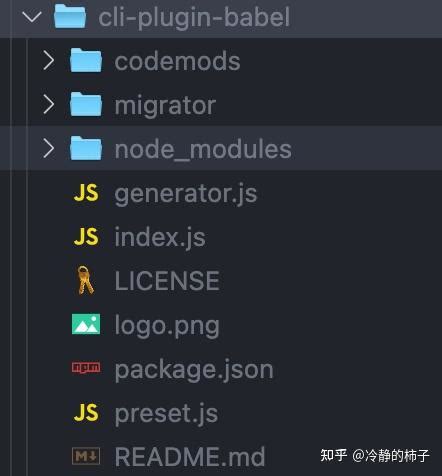Click the cli-plugin-babel folder icon
This screenshot has height=476, width=442.
70,16
